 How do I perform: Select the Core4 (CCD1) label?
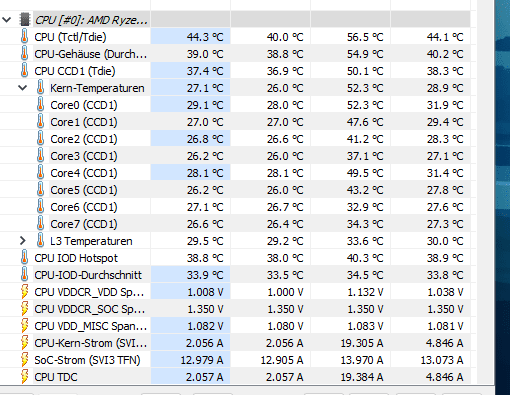(84, 173)
